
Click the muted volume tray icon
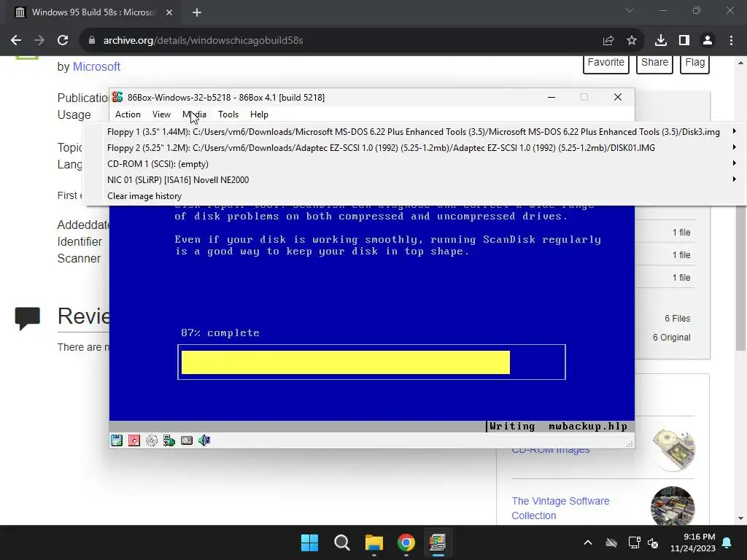tap(653, 542)
